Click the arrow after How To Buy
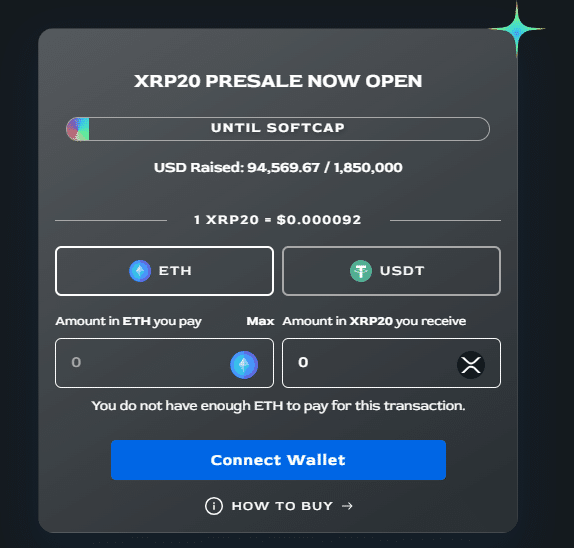 [x=347, y=506]
